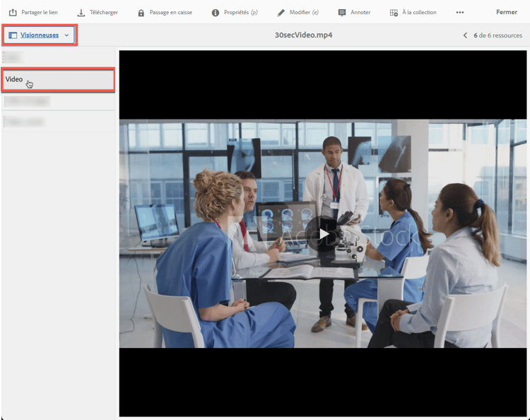Click the Visionneuses panel icon
This screenshot has height=420, width=530.
(13, 35)
